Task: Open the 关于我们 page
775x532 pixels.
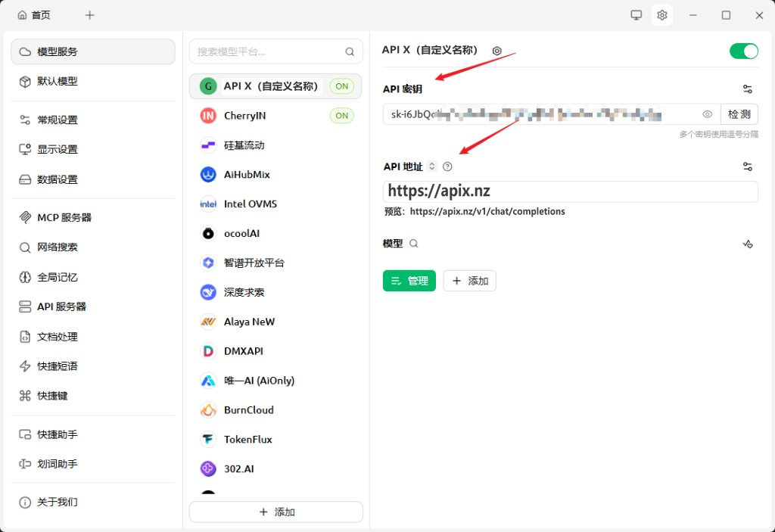Action: coord(93,502)
